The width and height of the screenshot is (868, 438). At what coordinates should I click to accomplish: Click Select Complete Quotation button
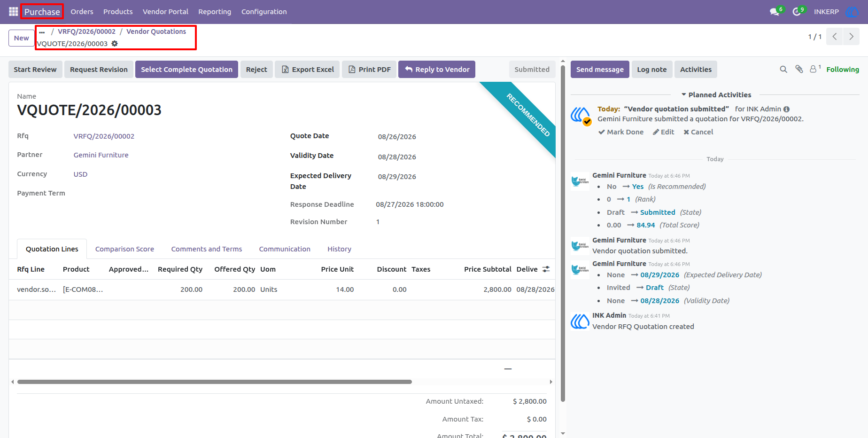tap(186, 70)
